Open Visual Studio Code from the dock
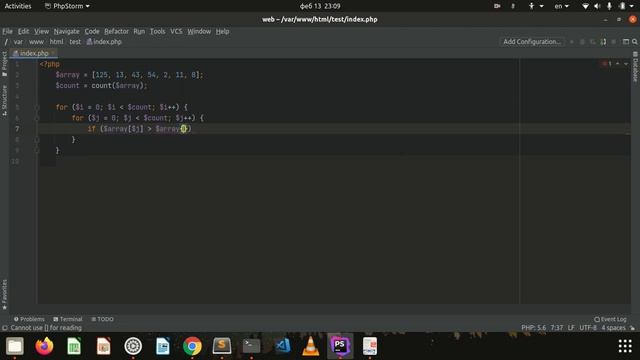The width and height of the screenshot is (640, 360). tap(281, 346)
